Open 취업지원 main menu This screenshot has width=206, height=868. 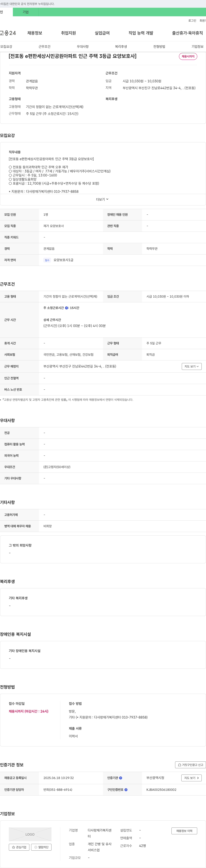click(68, 33)
